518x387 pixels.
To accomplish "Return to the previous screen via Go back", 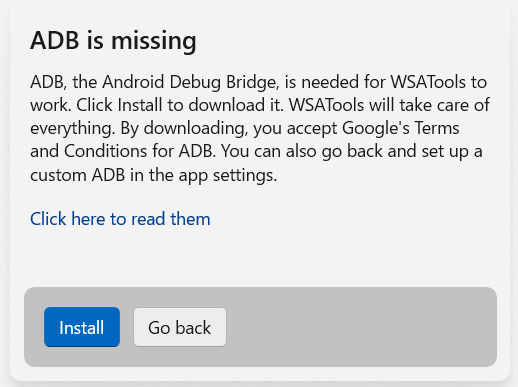I will tap(180, 327).
